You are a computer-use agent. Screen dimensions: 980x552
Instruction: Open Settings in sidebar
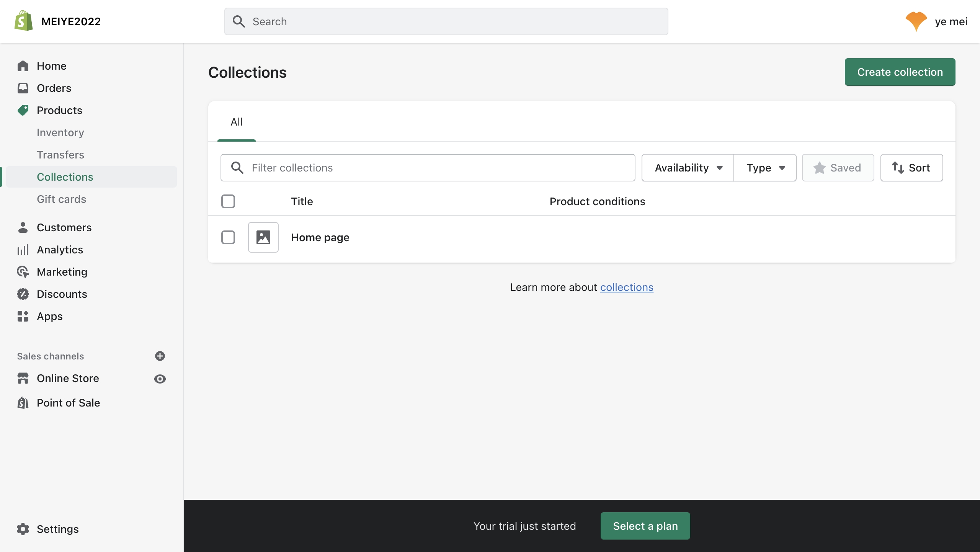pyautogui.click(x=58, y=529)
